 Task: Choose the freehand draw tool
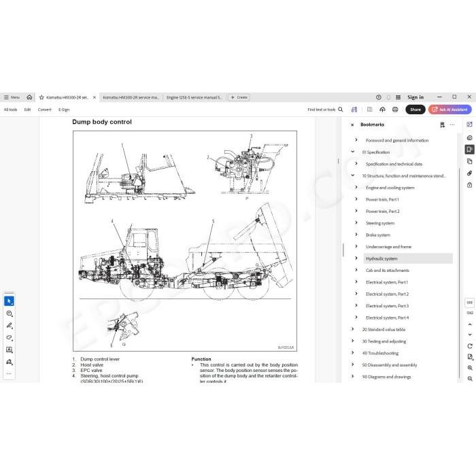(x=9, y=337)
